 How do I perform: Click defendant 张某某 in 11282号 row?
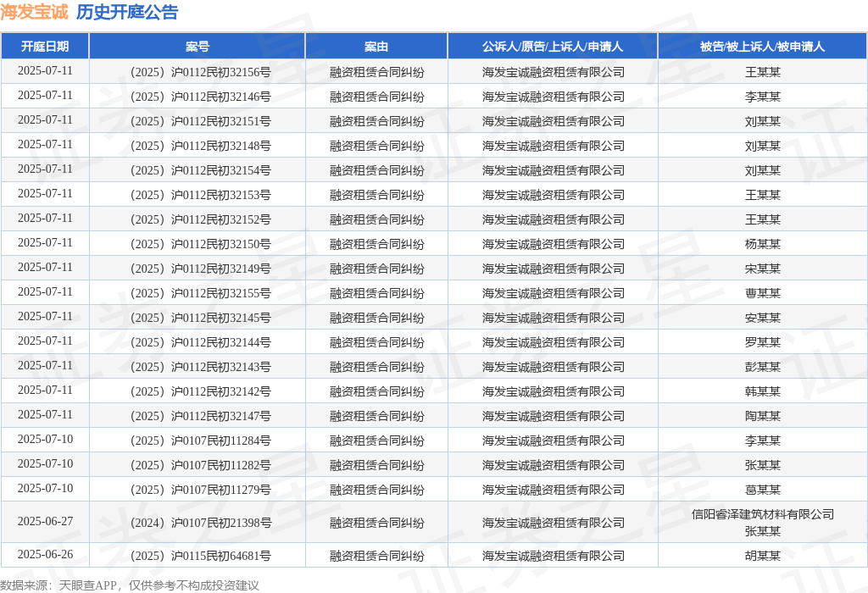click(762, 465)
